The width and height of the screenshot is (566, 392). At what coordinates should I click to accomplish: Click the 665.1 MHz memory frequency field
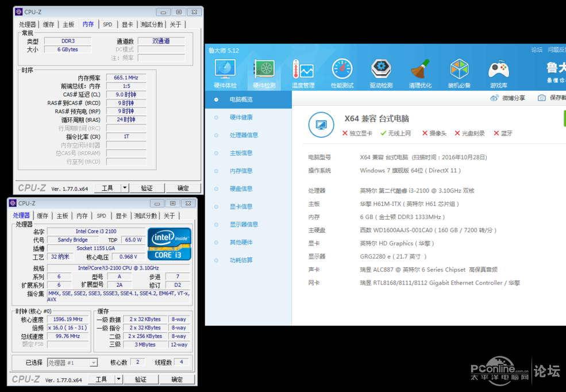126,78
